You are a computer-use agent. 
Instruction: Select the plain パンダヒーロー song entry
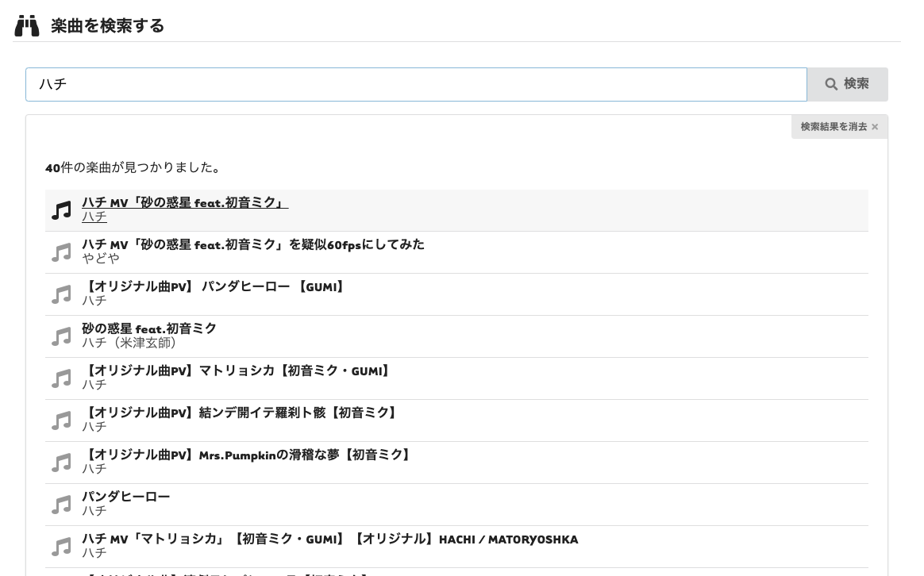point(456,505)
